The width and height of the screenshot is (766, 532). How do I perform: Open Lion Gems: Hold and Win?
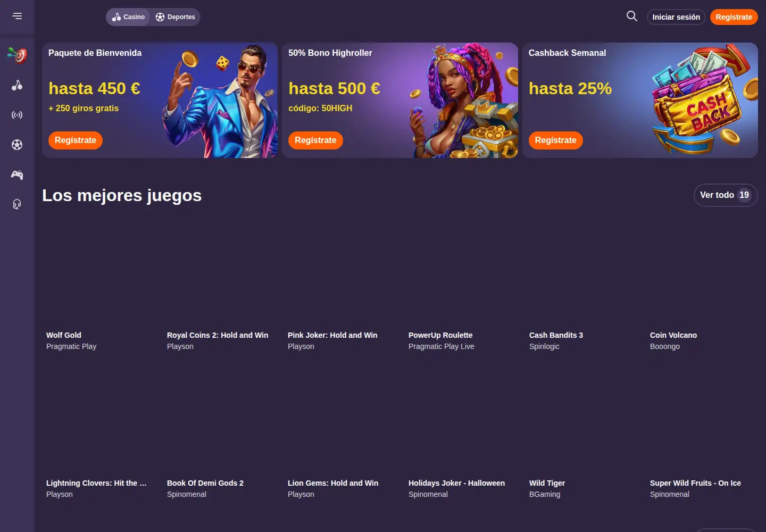[333, 483]
